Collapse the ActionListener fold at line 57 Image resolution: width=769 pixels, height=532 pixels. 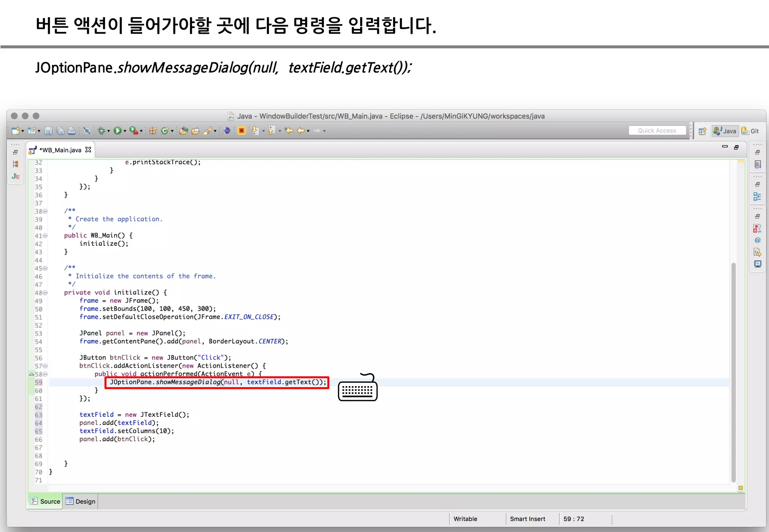click(45, 366)
